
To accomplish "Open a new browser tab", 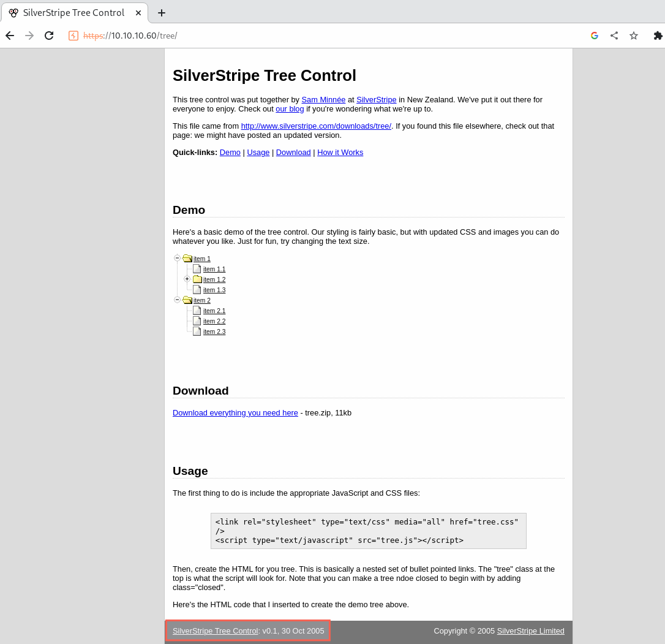I will point(162,13).
